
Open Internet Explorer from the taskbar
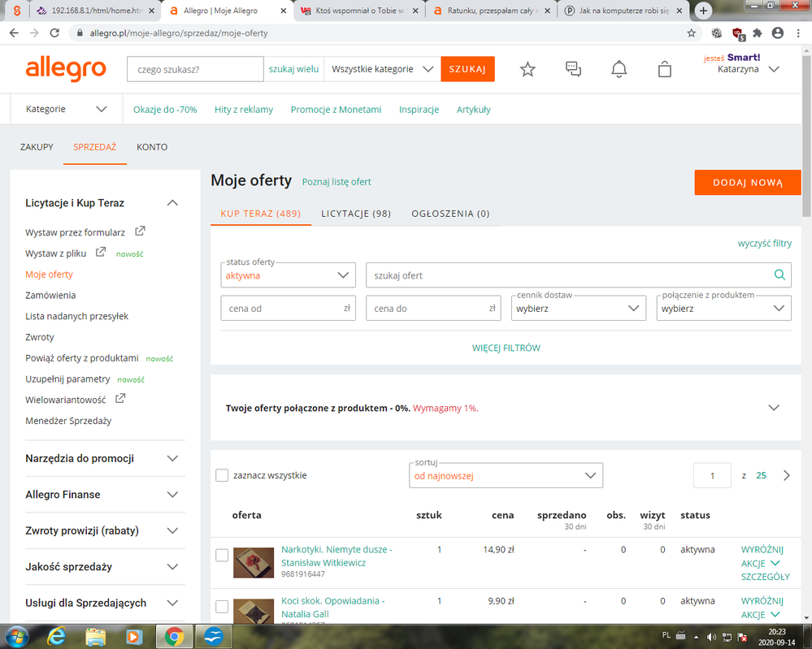(56, 635)
